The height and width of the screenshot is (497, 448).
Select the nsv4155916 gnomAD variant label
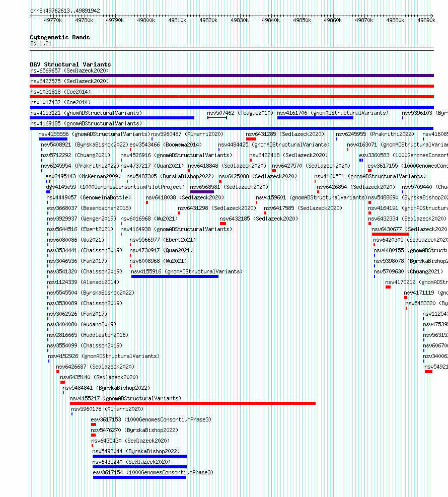pos(187,271)
